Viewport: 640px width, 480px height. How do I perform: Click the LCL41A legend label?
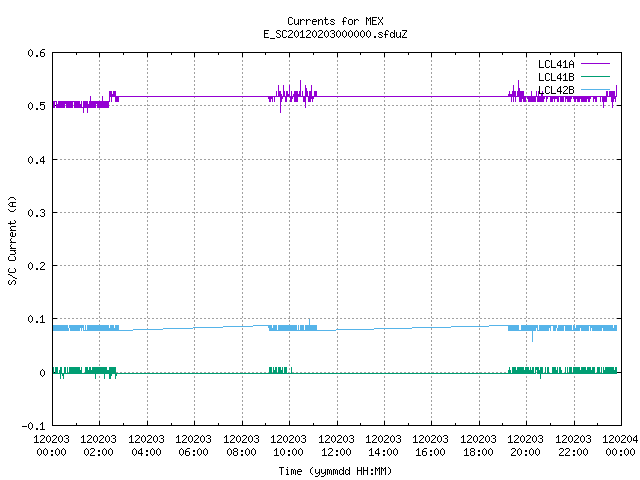pos(556,64)
